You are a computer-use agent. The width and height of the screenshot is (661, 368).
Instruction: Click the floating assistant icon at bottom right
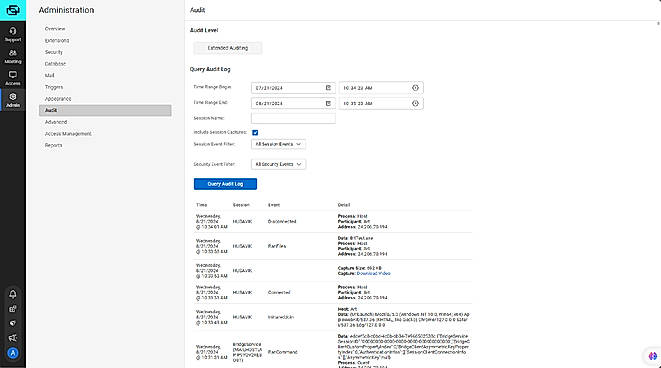[653, 356]
